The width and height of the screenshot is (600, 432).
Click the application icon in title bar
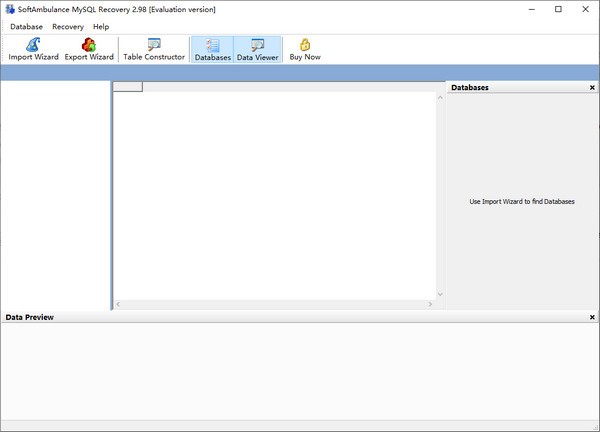[x=9, y=9]
